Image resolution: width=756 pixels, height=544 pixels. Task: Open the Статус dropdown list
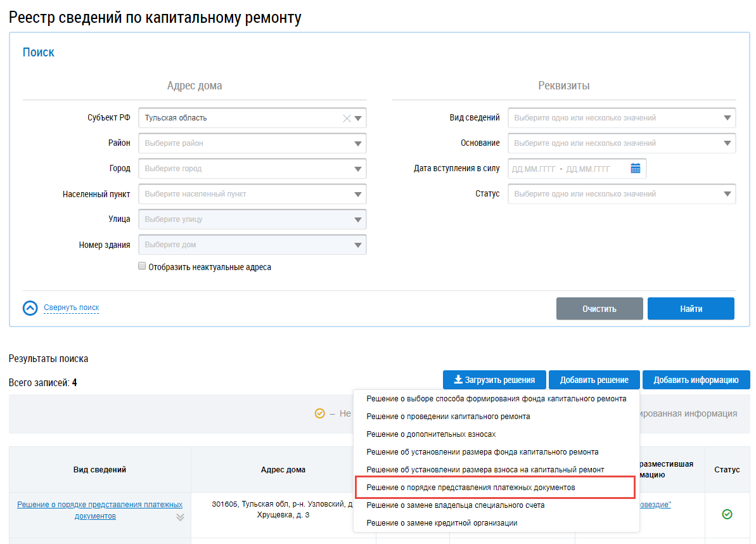coord(727,194)
